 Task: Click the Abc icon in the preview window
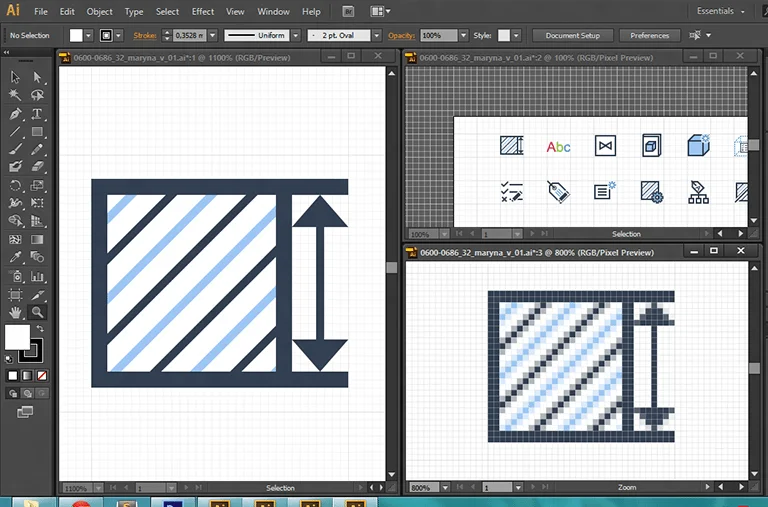[558, 147]
